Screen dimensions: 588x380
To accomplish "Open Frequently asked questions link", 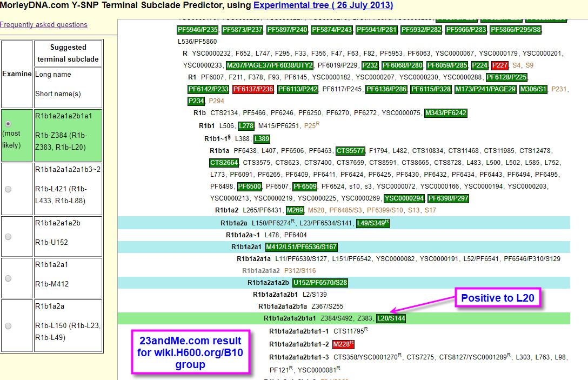I will point(44,25).
